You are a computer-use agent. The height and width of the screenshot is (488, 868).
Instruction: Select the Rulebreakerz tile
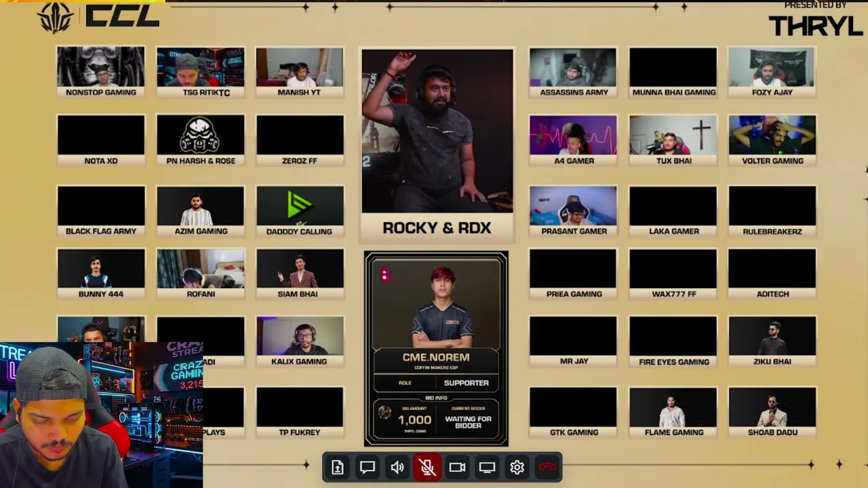click(x=772, y=211)
